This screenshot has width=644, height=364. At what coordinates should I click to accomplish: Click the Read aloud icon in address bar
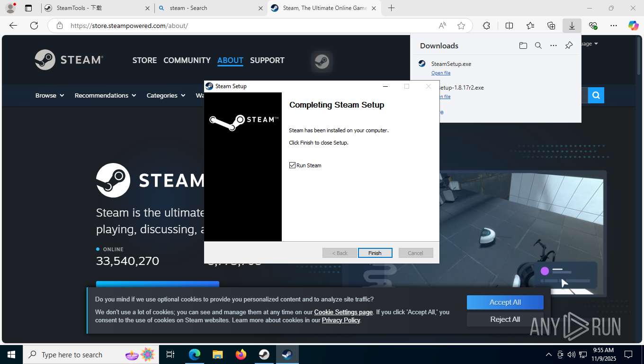442,26
